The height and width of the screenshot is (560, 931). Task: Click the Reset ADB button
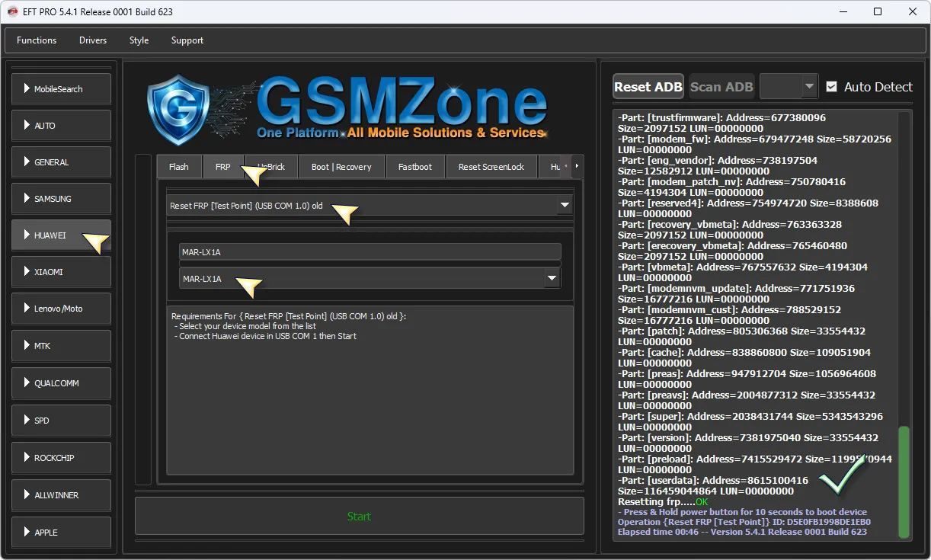coord(648,87)
